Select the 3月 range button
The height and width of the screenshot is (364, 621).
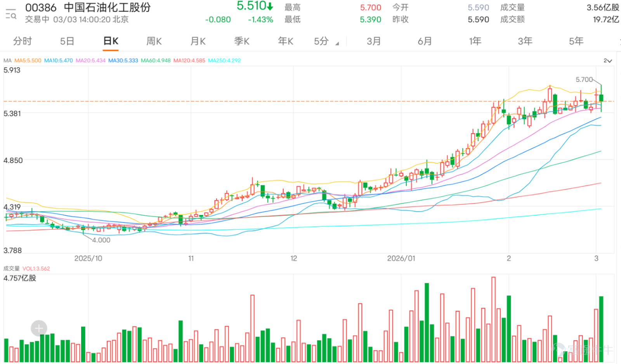pyautogui.click(x=374, y=41)
